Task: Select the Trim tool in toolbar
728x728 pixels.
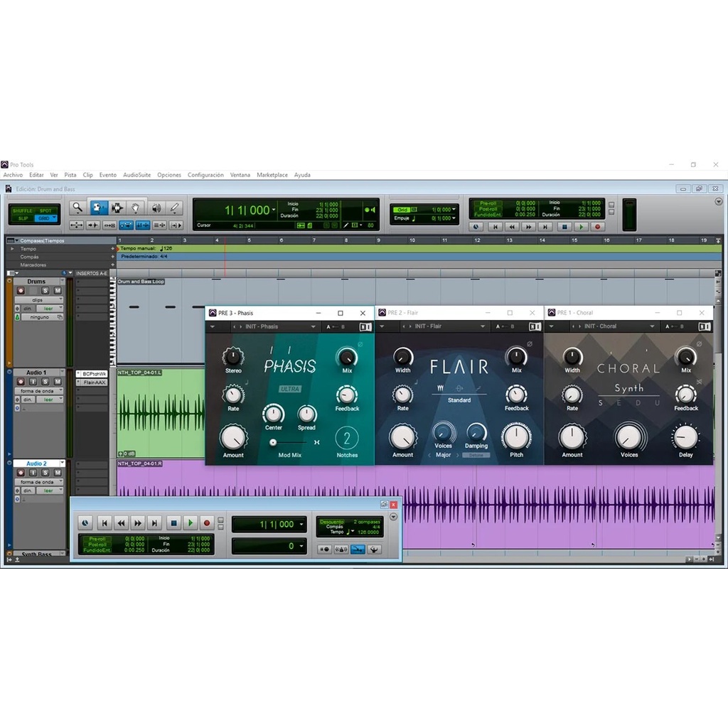Action: pos(97,208)
